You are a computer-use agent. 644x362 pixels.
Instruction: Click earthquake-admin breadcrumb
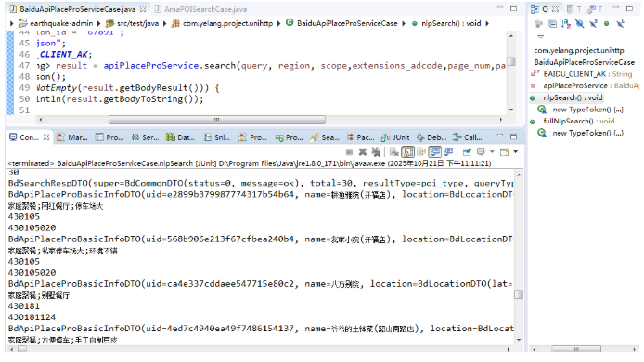click(x=56, y=24)
